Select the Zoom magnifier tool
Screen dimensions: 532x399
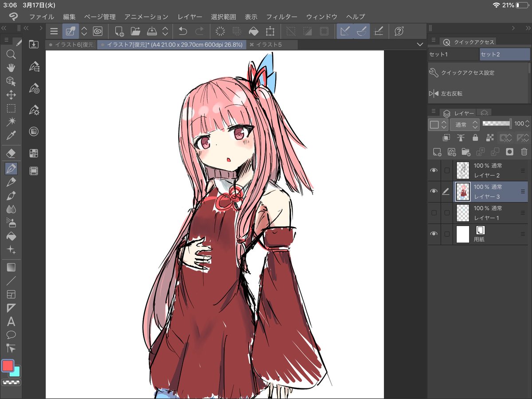[x=11, y=54]
